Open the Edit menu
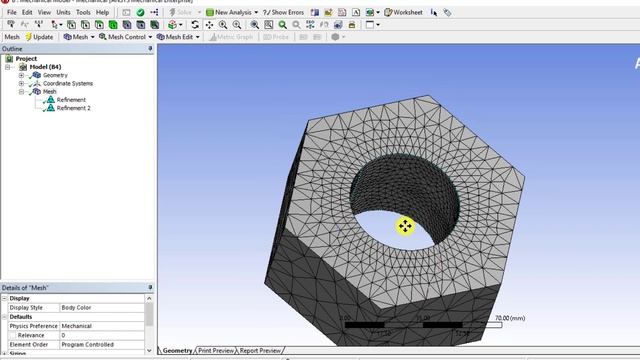Viewport: 640px width, 360px height. (27, 12)
